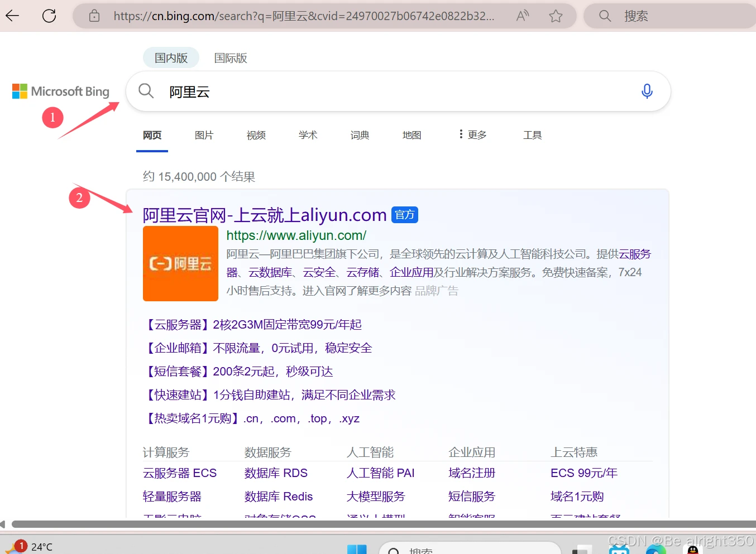This screenshot has height=554, width=756.
Task: Open 大模型服务 link
Action: click(x=376, y=497)
